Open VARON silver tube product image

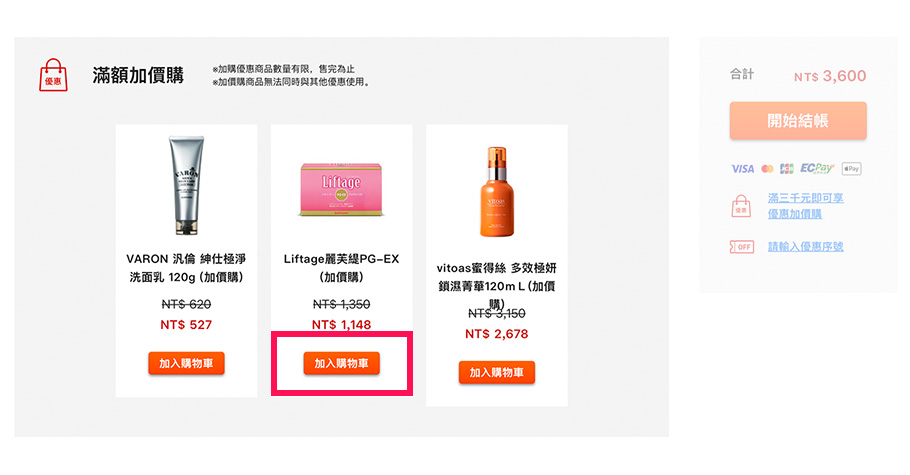tap(186, 185)
